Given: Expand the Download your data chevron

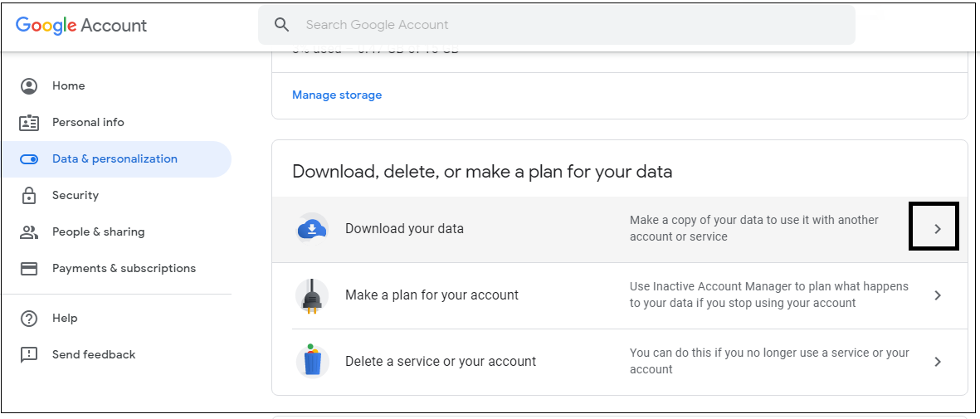Looking at the screenshot, I should click(x=938, y=229).
